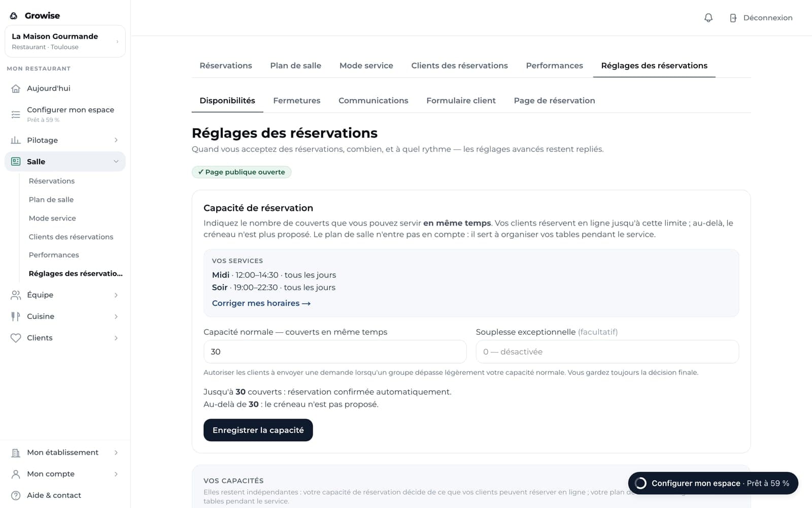Expand the Mon établissement chevron
The width and height of the screenshot is (812, 508).
pyautogui.click(x=116, y=453)
